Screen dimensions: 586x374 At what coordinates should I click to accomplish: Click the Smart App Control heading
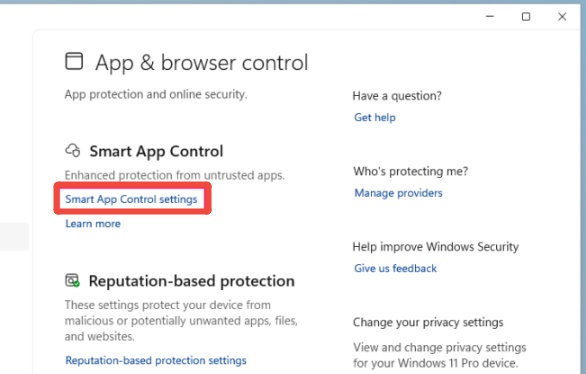point(156,151)
